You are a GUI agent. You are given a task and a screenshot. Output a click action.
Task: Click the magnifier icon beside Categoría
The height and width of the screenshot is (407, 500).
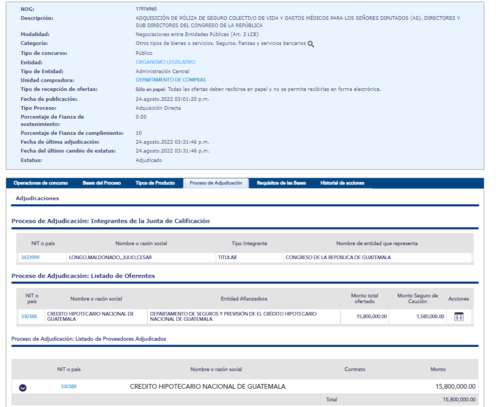(311, 44)
